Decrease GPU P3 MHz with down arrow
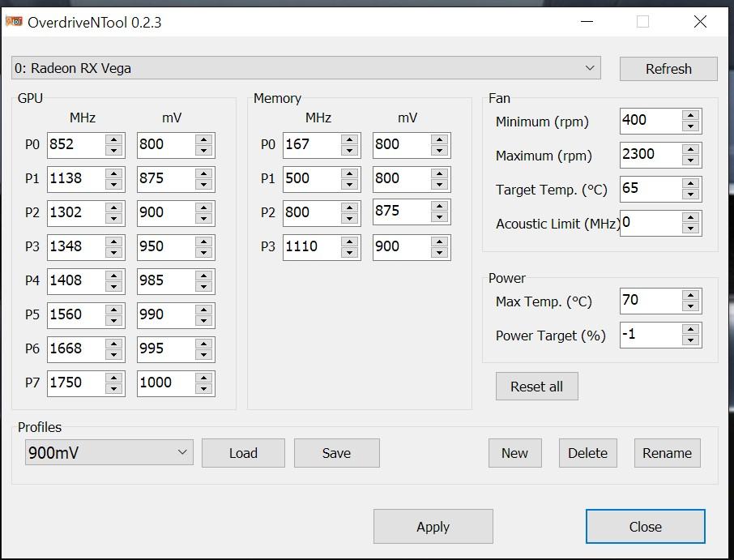734x560 pixels. point(113,253)
